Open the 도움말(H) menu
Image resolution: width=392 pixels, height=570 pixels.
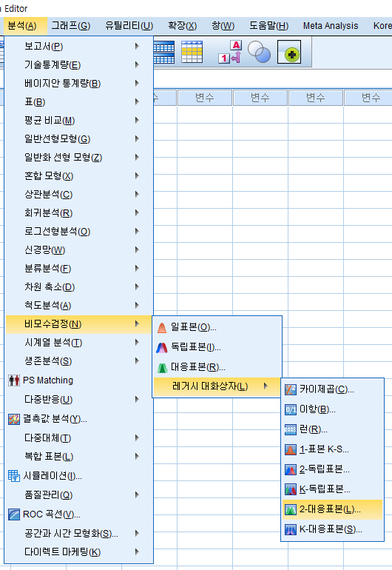coord(268,26)
